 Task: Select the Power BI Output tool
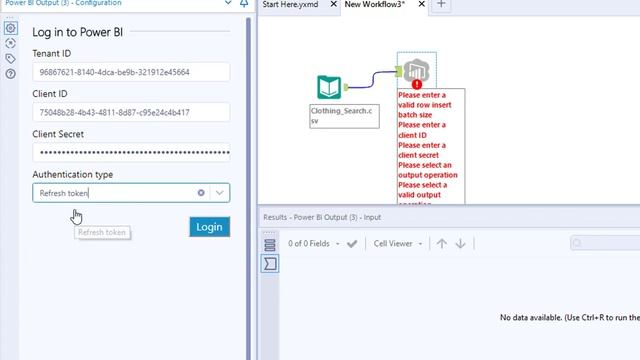pos(416,70)
